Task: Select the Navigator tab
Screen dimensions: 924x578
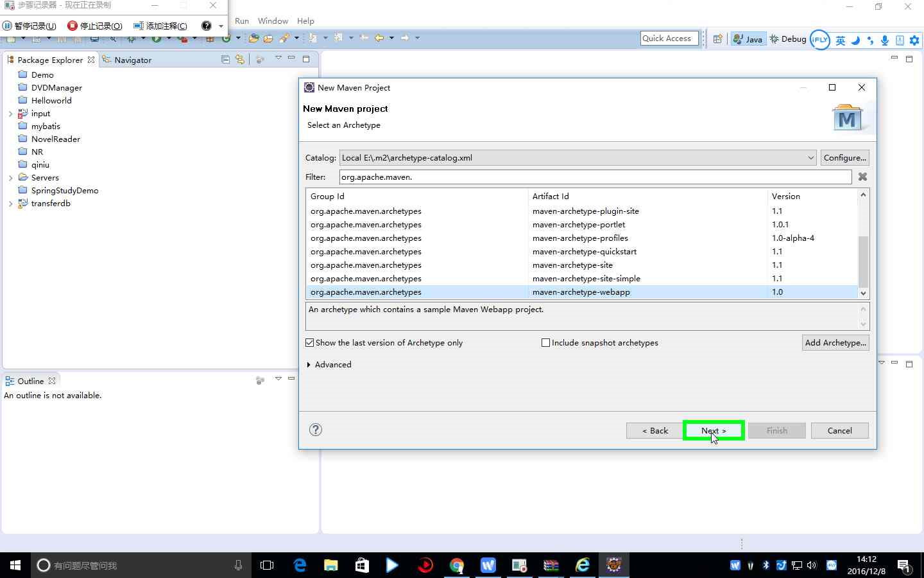Action: [127, 60]
